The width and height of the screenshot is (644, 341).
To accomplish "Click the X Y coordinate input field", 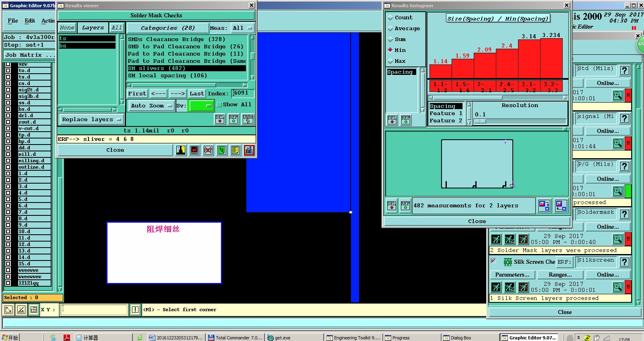I will 94,310.
